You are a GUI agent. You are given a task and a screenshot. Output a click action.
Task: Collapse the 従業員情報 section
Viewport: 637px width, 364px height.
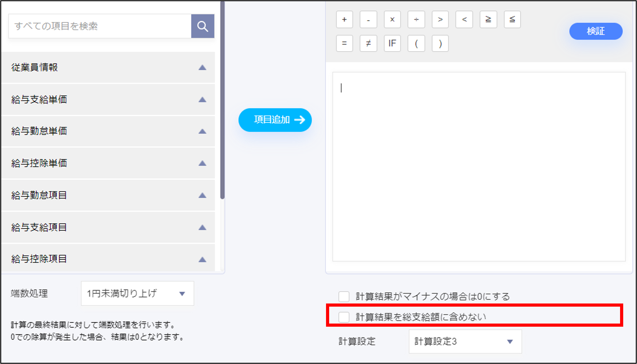coord(202,67)
